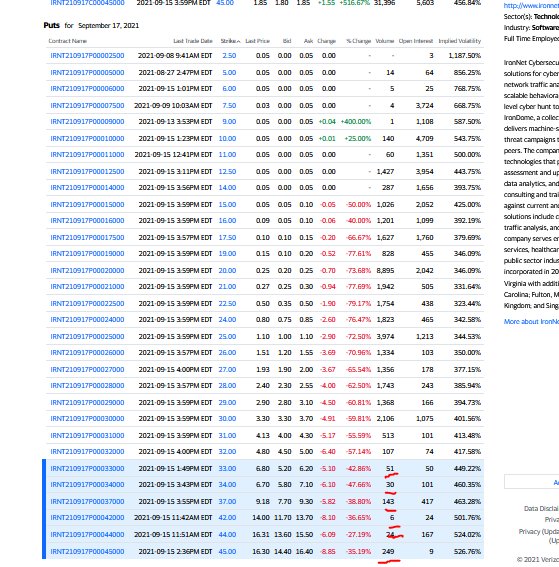Sort by Open Interest column header
Screen dimensions: 559x567
pyautogui.click(x=416, y=41)
